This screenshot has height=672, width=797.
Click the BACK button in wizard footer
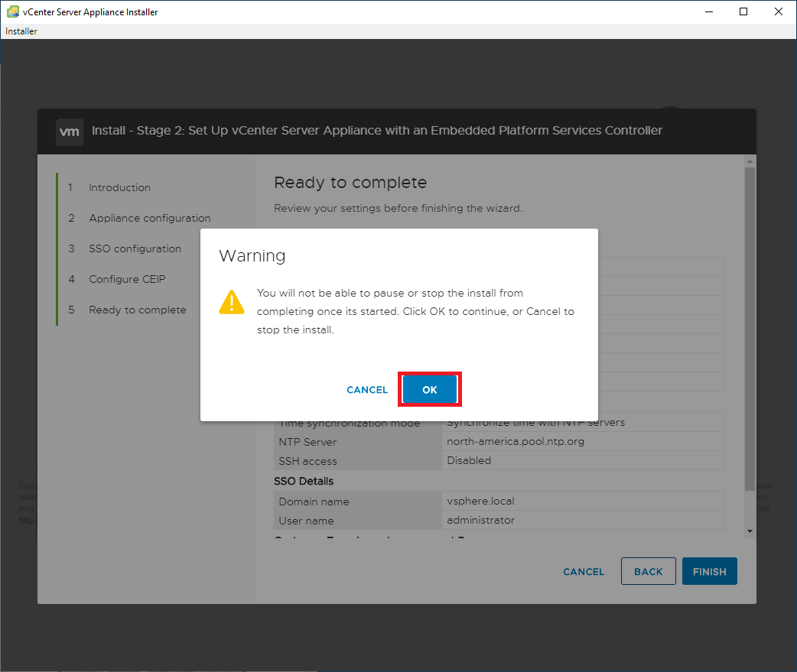click(648, 572)
